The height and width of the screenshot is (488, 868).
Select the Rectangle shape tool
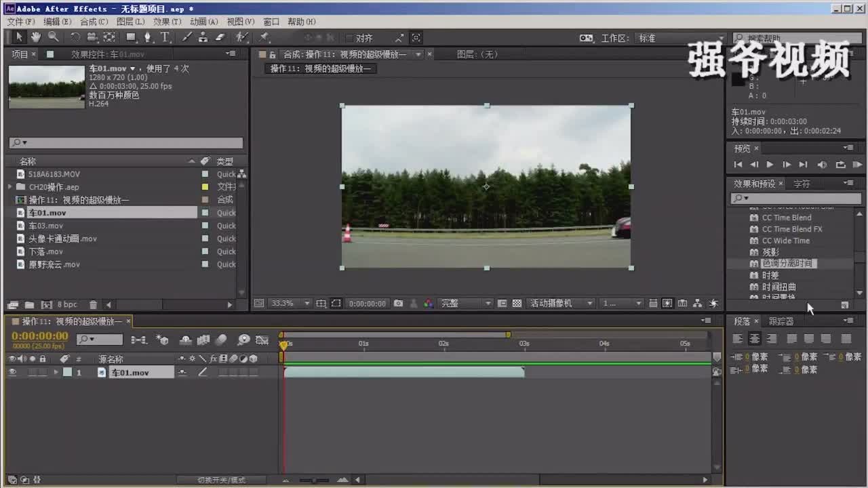[x=131, y=37]
